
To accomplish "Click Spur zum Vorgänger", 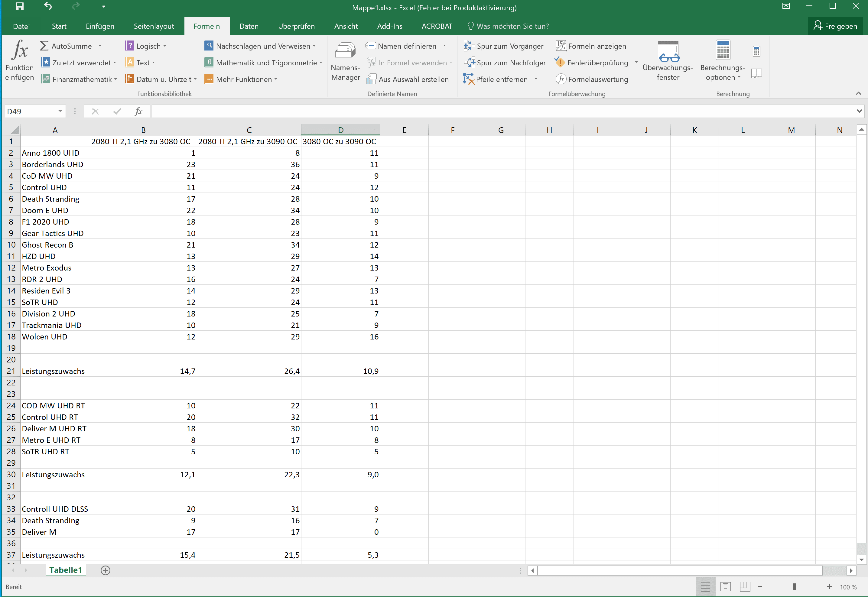I will click(x=503, y=46).
